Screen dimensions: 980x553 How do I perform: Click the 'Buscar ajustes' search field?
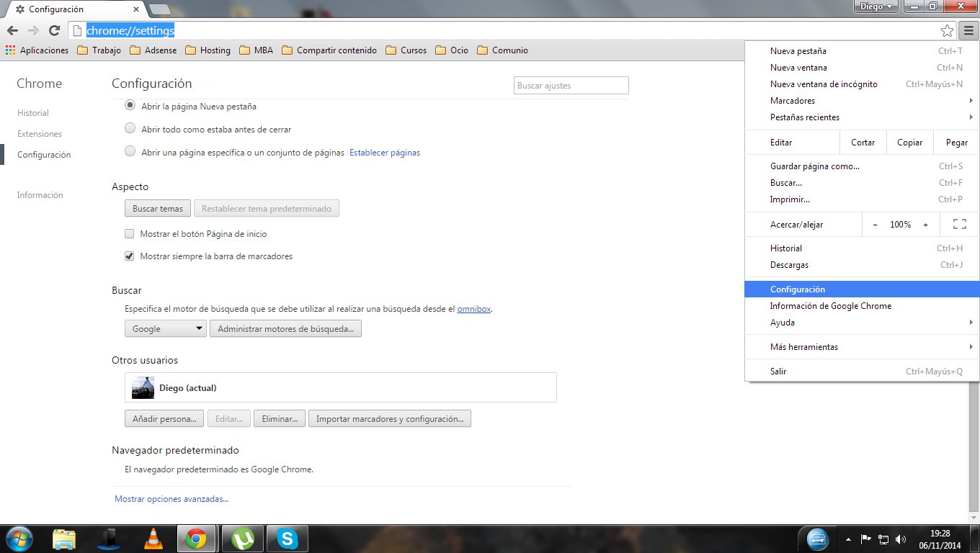pyautogui.click(x=571, y=86)
